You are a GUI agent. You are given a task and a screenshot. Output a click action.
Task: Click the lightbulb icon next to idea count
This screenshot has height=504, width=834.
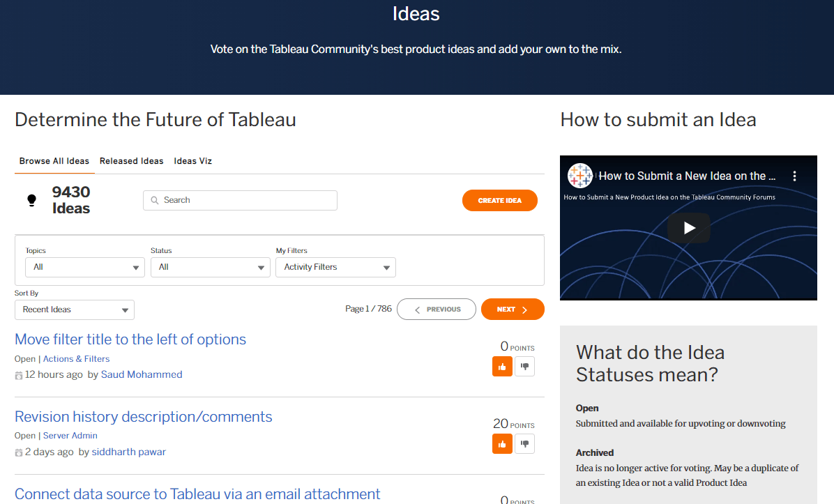[31, 200]
